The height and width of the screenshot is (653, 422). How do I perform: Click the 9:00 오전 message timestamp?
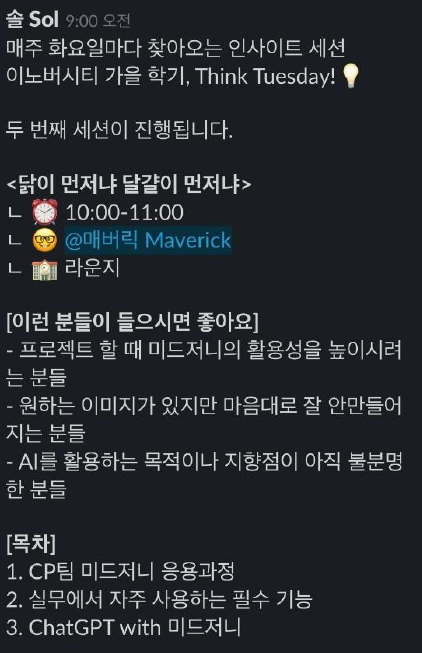click(98, 20)
